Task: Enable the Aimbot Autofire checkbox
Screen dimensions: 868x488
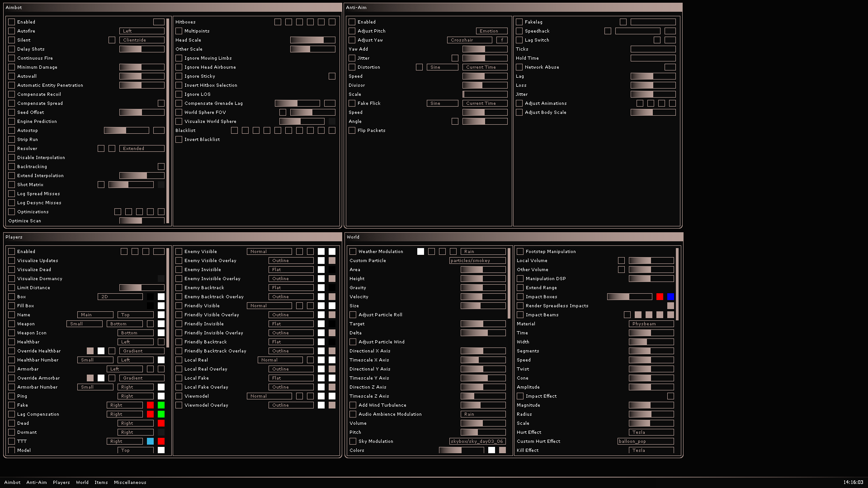Action: click(12, 31)
